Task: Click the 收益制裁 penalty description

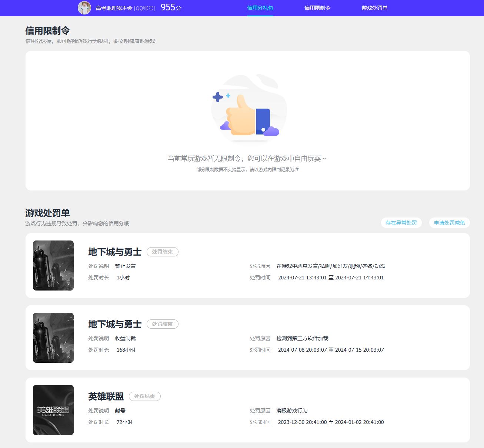Action: point(125,338)
